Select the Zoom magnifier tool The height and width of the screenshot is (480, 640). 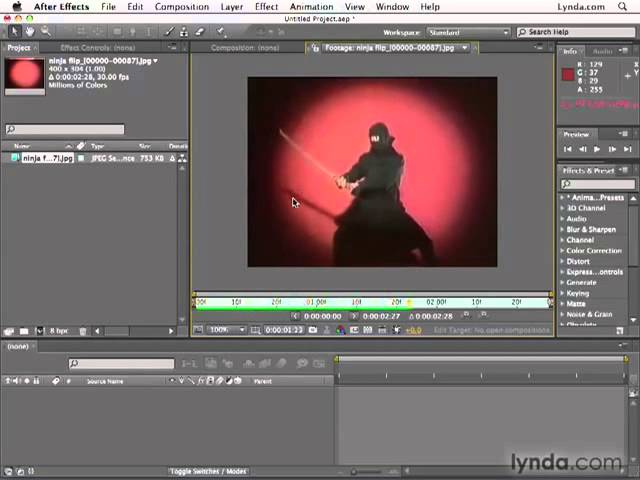tap(45, 31)
